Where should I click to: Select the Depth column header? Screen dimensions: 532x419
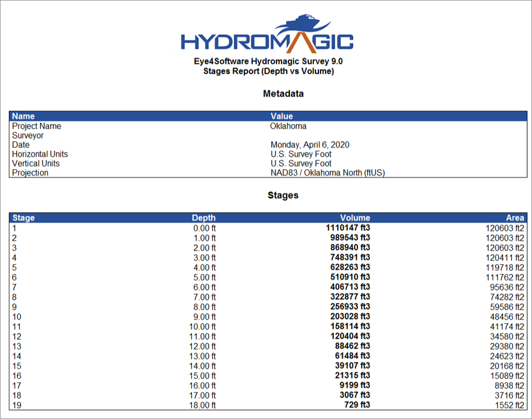click(204, 217)
